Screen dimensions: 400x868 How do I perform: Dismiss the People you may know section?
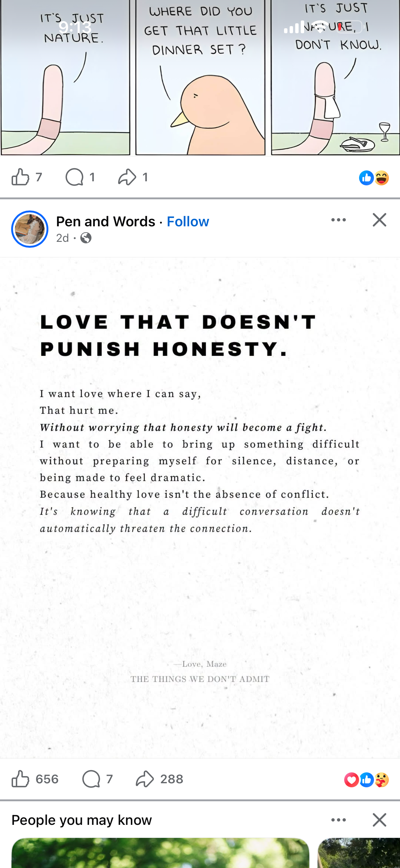click(x=380, y=820)
